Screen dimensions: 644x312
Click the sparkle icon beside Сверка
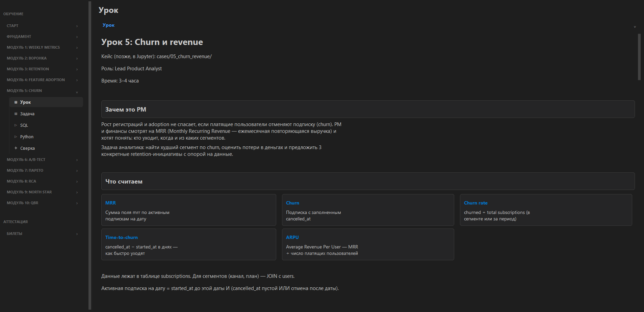(x=16, y=148)
